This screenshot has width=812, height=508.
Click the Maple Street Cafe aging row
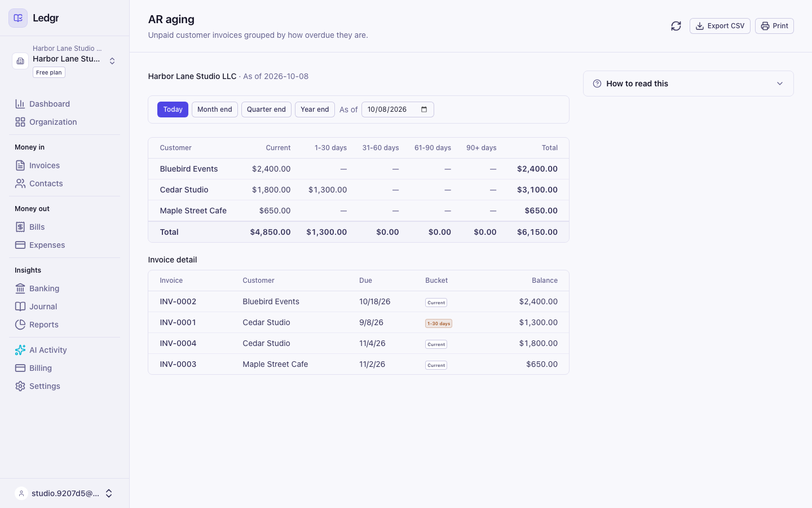pyautogui.click(x=359, y=211)
